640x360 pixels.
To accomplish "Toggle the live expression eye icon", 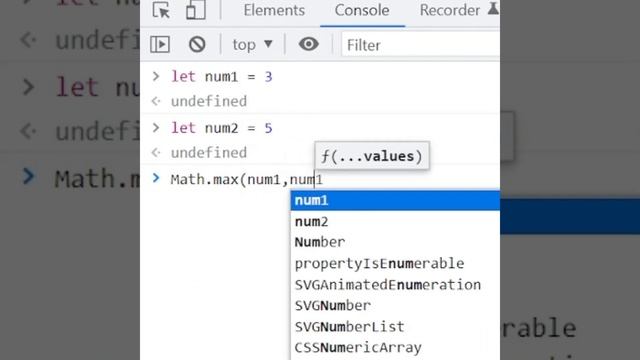I will [309, 44].
